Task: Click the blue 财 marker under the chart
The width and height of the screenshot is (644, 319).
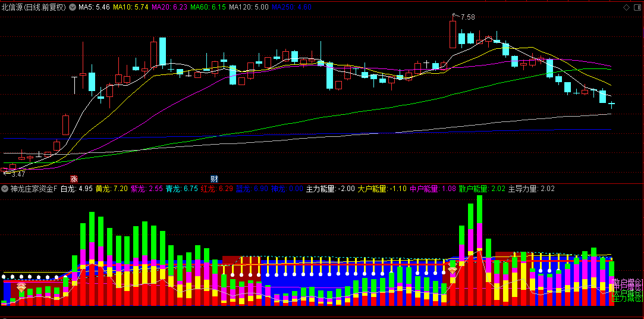Action: (x=214, y=179)
